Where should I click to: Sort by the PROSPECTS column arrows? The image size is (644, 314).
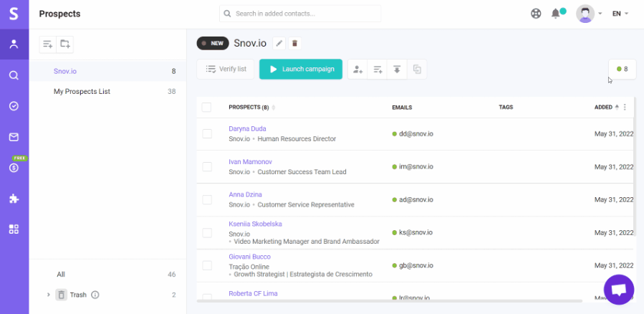point(274,108)
